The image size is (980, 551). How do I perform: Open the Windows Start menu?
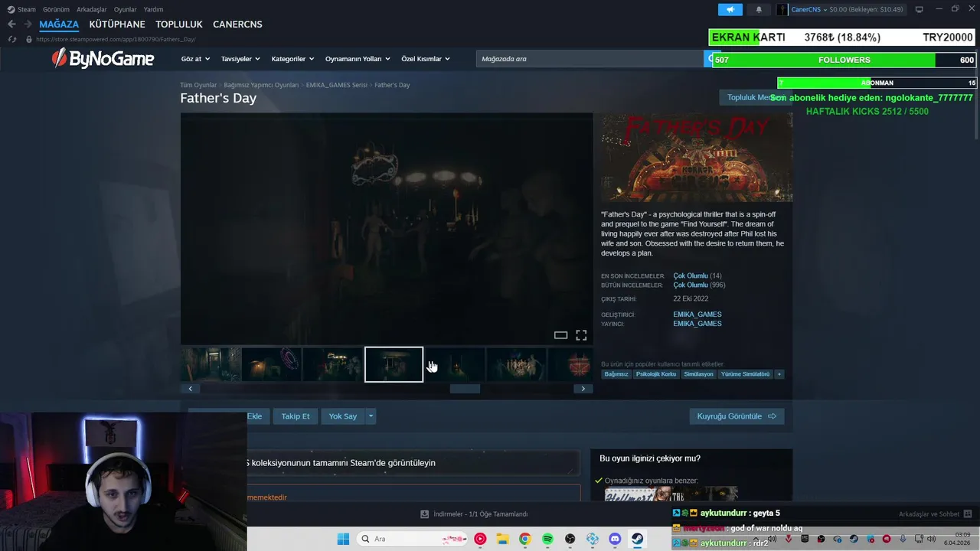click(x=343, y=539)
